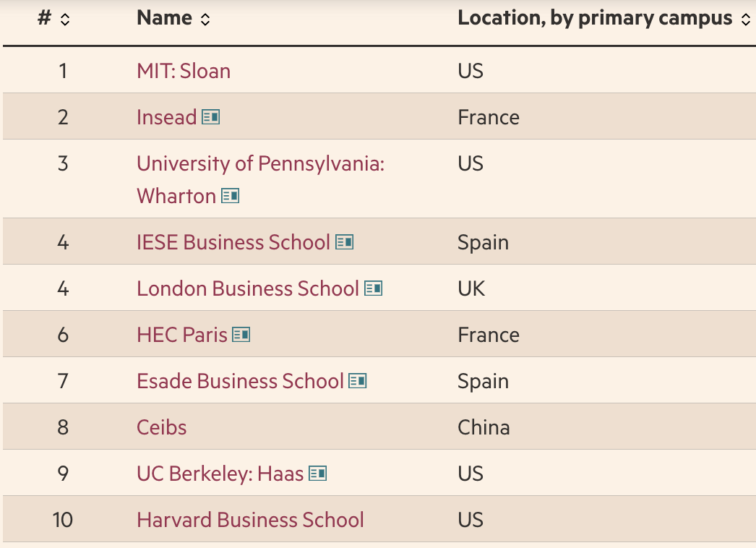Click the profile icon next to Insead

click(x=210, y=117)
